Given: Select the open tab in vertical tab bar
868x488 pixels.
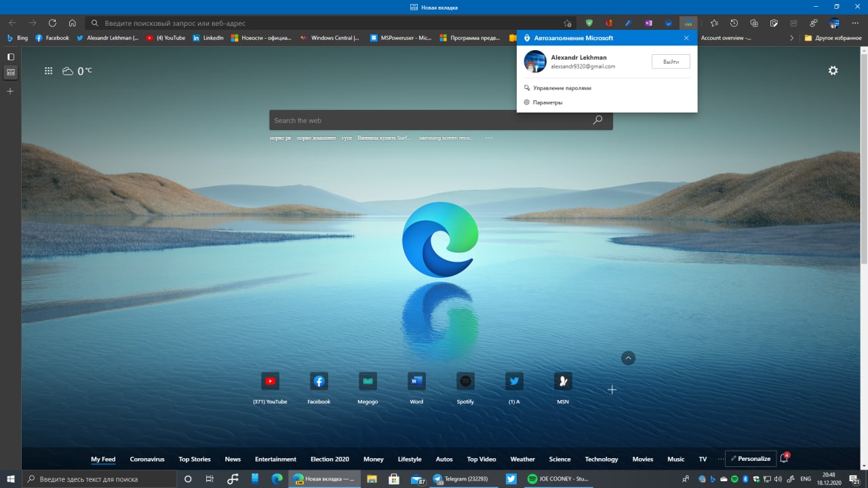Looking at the screenshot, I should 10,72.
